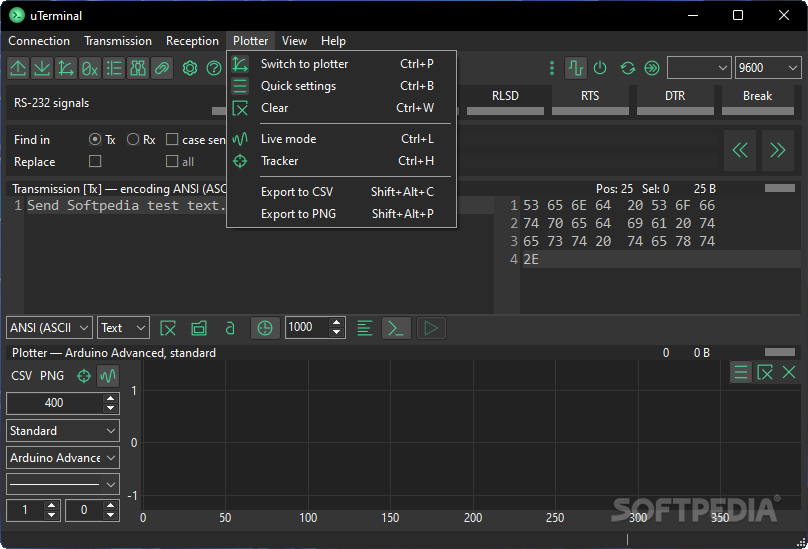Viewport: 808px width, 549px height.
Task: Choose Quick settings from Plotter menu
Action: coord(341,86)
